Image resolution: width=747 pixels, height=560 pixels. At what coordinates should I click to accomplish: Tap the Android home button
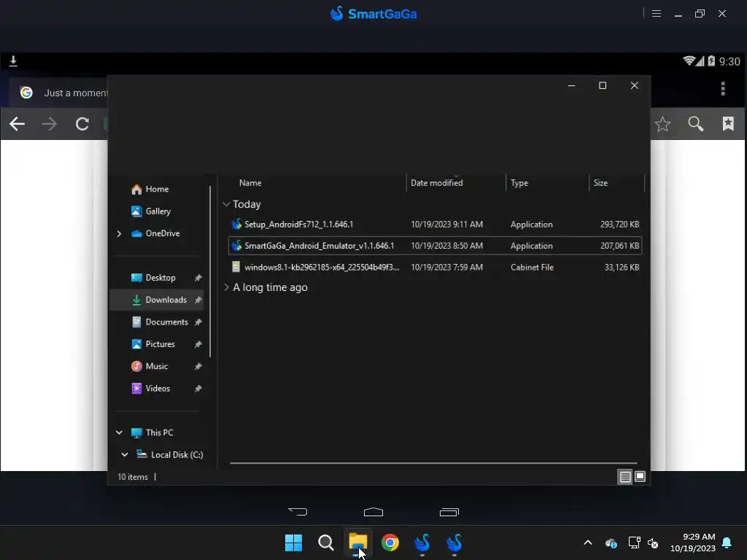pos(373,512)
